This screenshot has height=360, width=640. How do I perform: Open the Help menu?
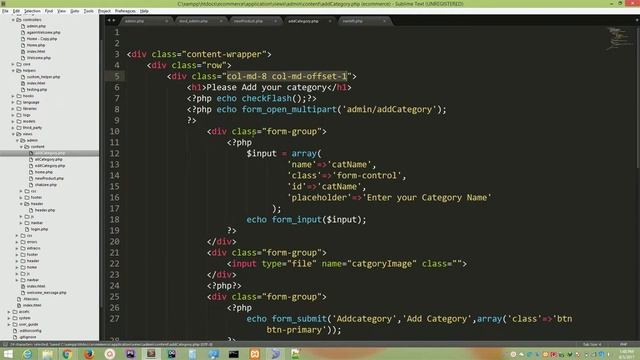(x=144, y=11)
